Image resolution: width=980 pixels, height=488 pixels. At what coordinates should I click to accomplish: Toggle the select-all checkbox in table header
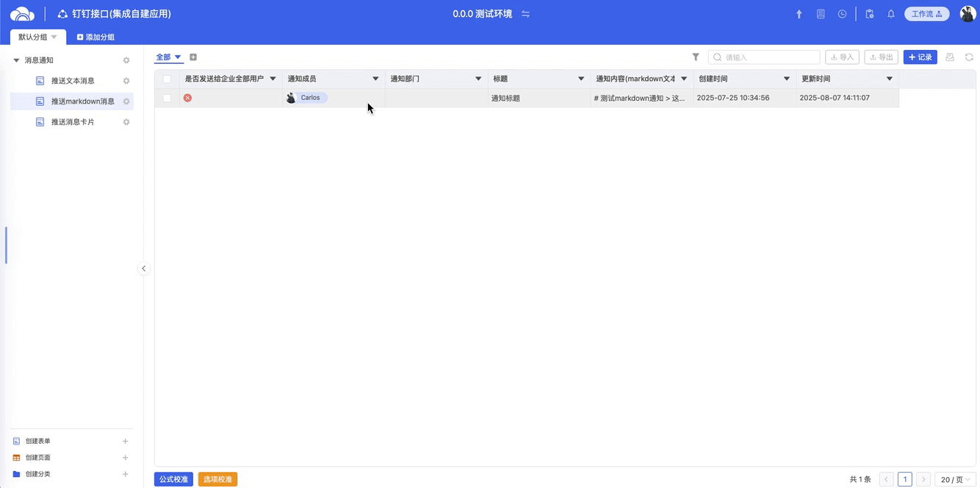click(x=167, y=79)
